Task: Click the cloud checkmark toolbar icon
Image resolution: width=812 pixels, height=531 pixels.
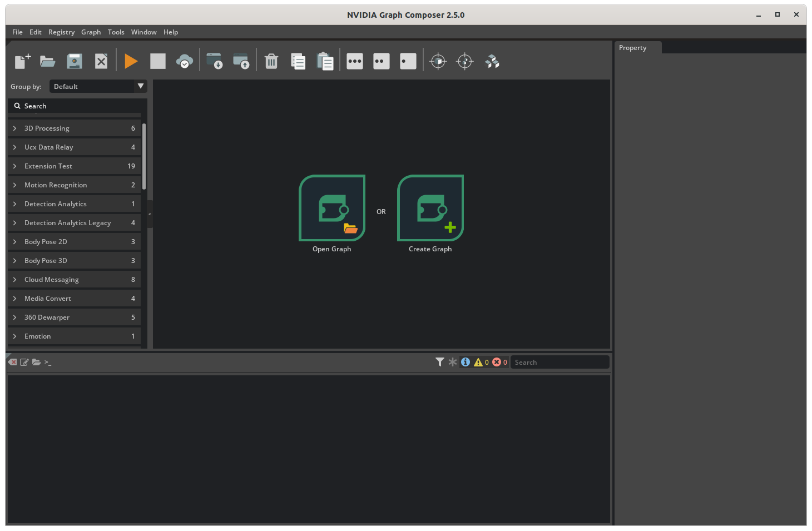Action: (185, 61)
